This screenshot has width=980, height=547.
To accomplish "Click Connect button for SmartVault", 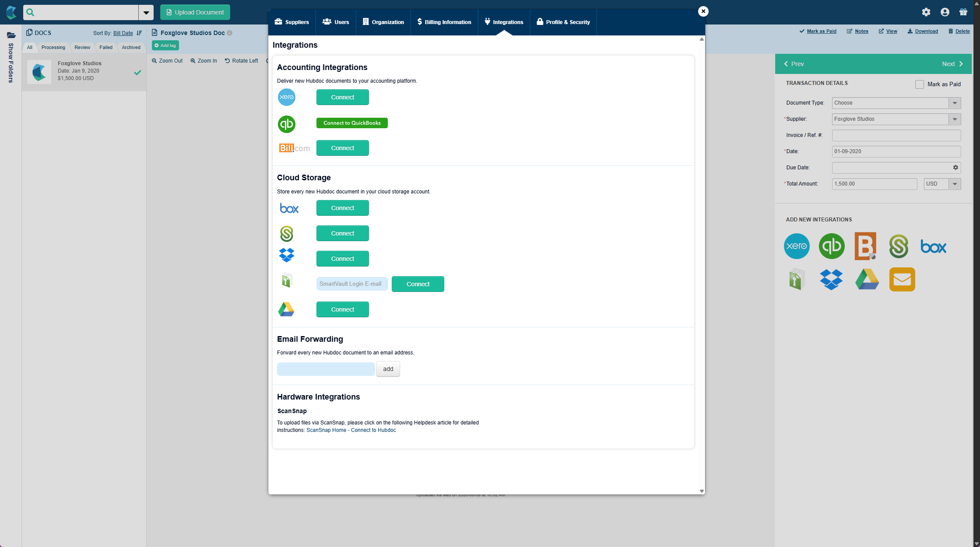I will click(x=418, y=284).
